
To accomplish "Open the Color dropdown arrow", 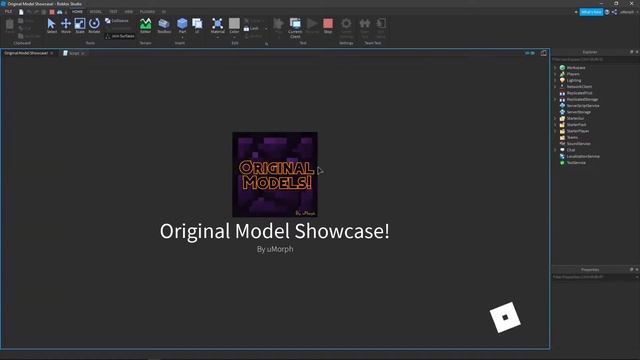I will 234,37.
